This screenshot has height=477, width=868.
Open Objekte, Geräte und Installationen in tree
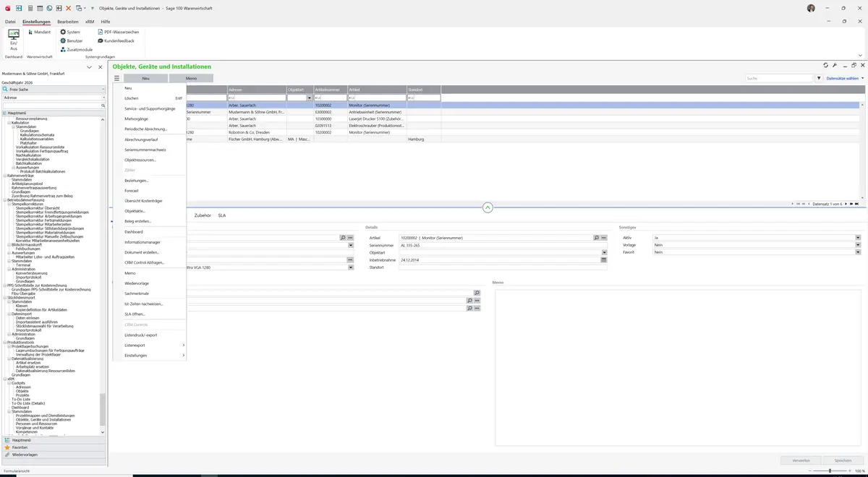tap(45, 419)
